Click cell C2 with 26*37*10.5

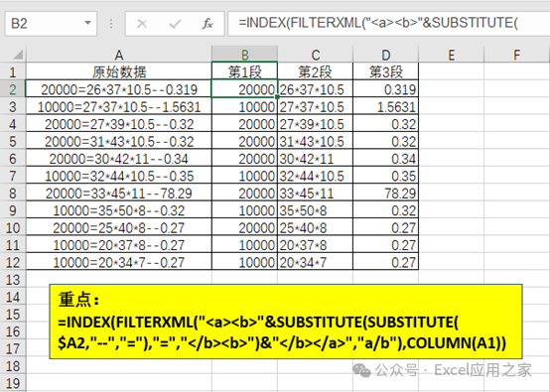point(315,89)
